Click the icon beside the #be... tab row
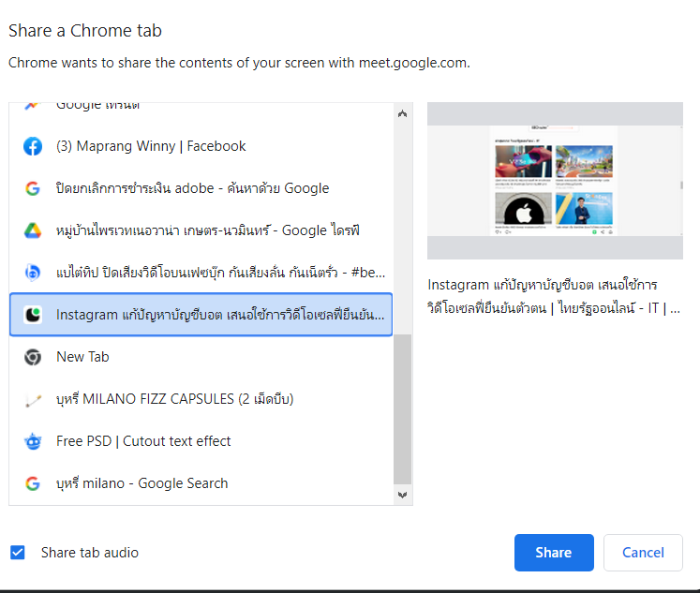 tap(33, 273)
